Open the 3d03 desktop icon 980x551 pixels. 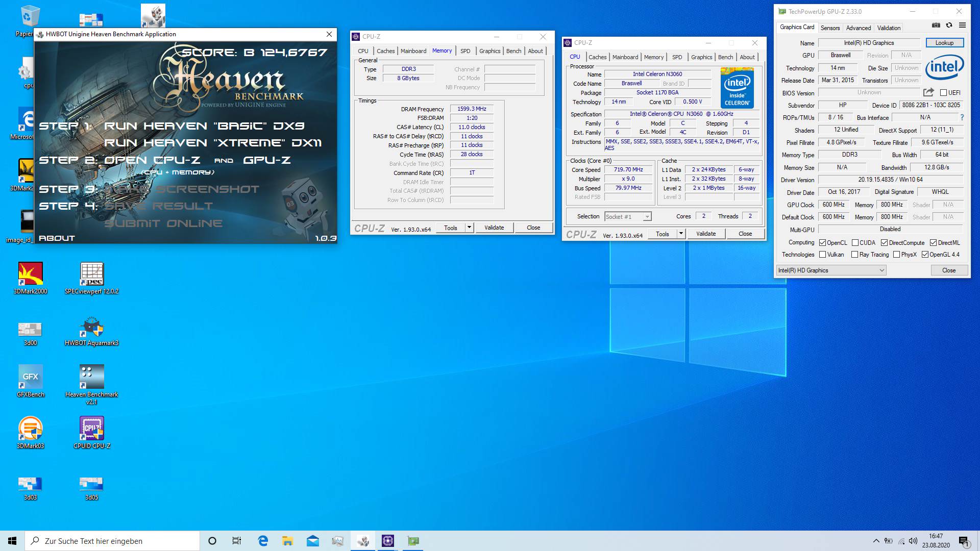(31, 488)
